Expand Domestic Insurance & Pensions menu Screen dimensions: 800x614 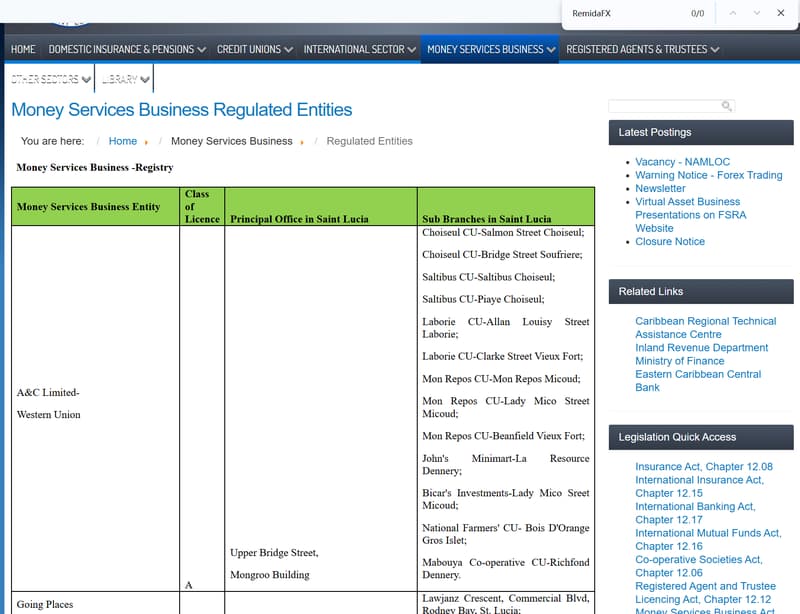pos(127,49)
